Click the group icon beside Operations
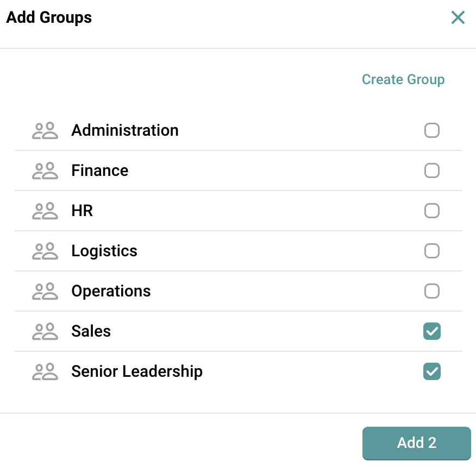 pos(45,292)
